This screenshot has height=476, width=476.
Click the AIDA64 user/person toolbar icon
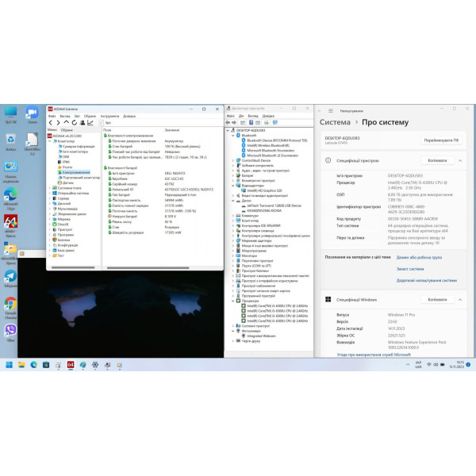(83, 123)
